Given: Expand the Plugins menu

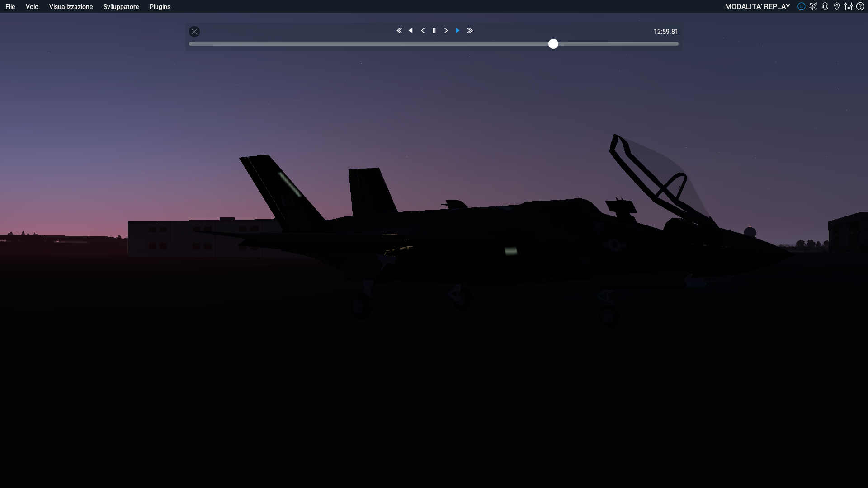Looking at the screenshot, I should coord(160,7).
